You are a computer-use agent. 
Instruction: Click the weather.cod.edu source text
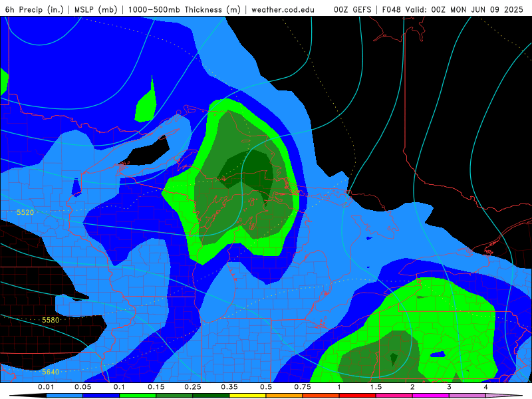(283, 9)
